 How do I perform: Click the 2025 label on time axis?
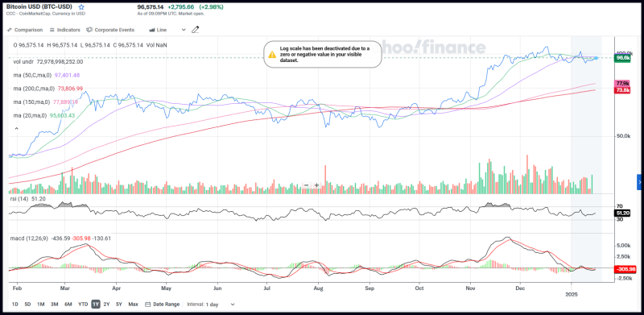coord(572,294)
